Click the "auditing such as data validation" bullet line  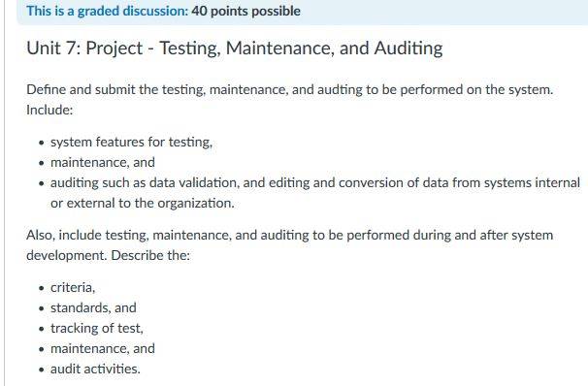pyautogui.click(x=315, y=183)
